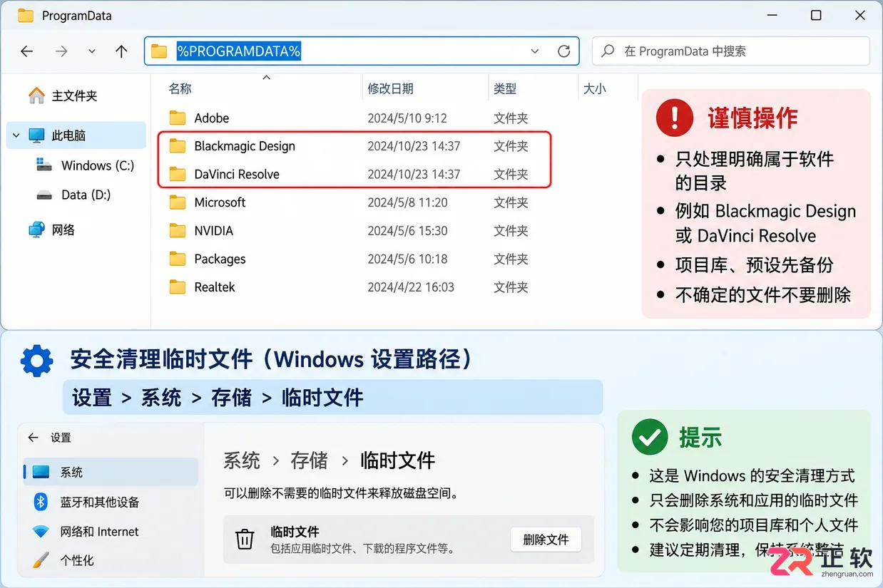The height and width of the screenshot is (588, 883).
Task: Sort by 名称 column header
Action: [x=180, y=88]
